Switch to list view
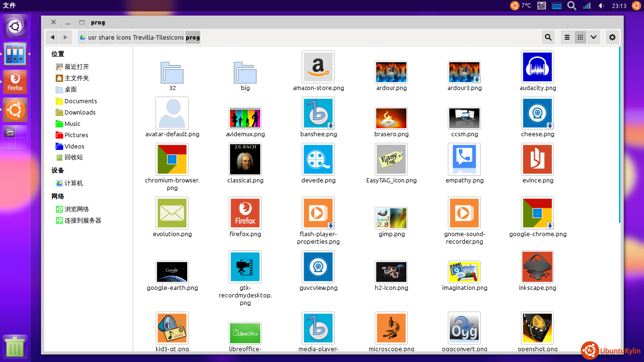The image size is (644, 362). pyautogui.click(x=567, y=37)
